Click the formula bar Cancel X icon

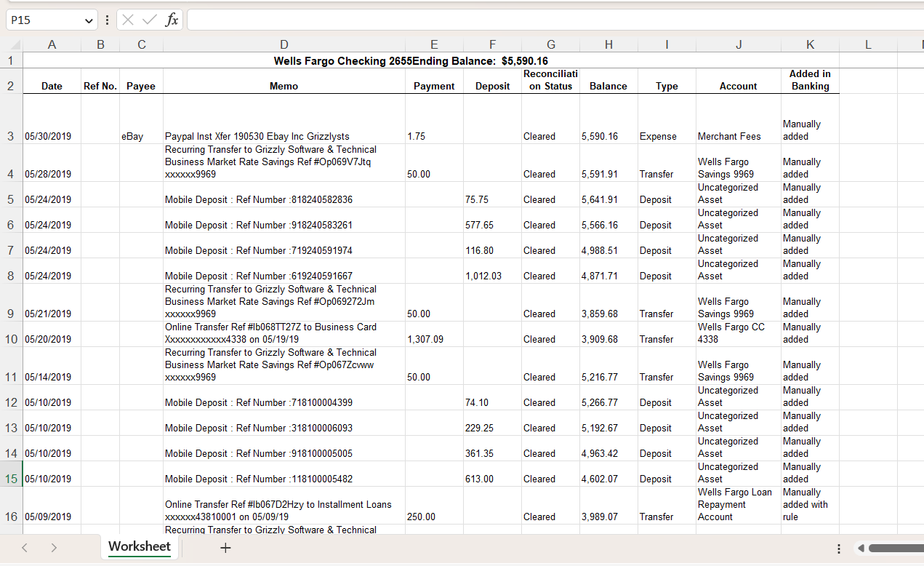coord(128,20)
